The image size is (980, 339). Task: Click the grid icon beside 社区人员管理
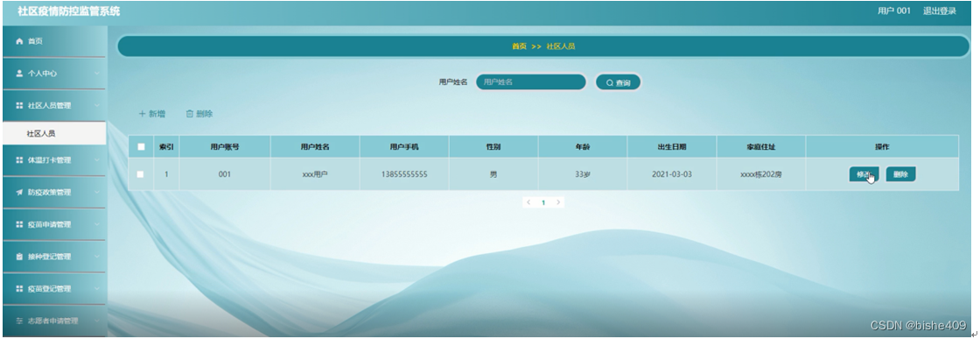point(19,106)
